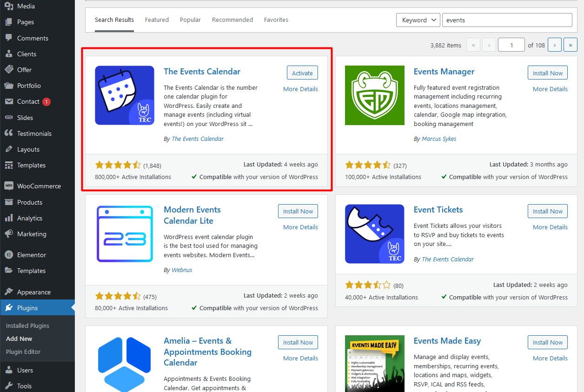
Task: Click the Portfolio folder icon
Action: click(x=9, y=86)
